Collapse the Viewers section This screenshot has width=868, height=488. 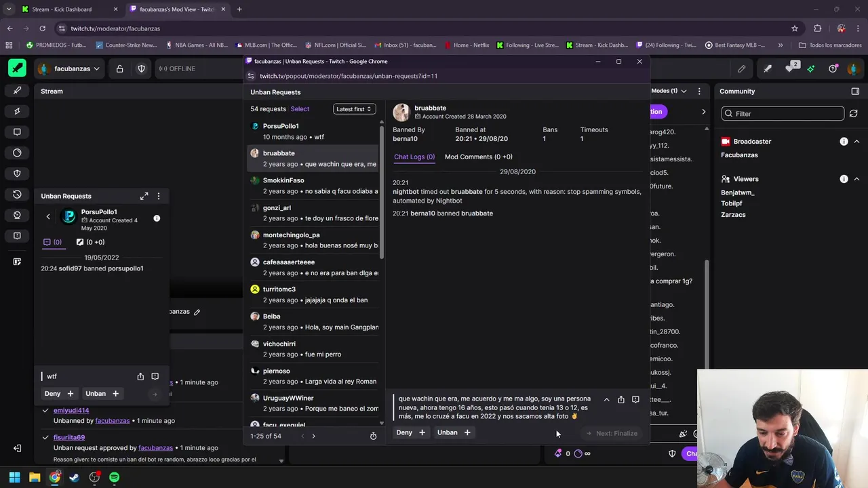pos(856,179)
